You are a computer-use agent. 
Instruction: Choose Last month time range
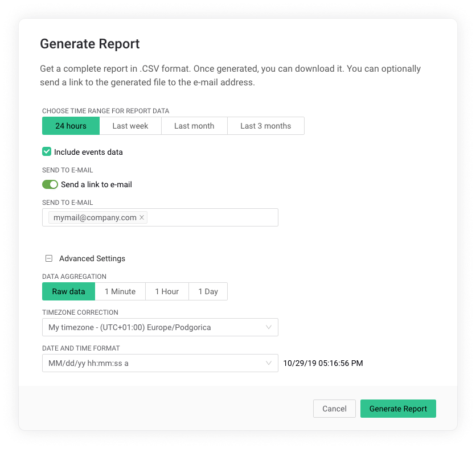coord(194,126)
